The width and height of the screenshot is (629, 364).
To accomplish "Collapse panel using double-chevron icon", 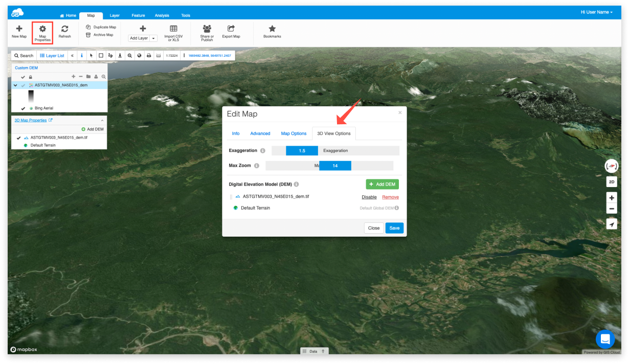I will 72,55.
